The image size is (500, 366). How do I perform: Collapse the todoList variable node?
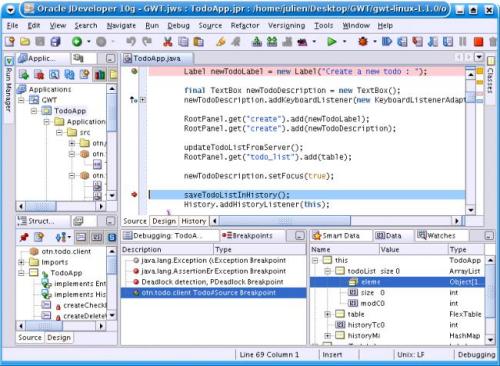point(328,271)
